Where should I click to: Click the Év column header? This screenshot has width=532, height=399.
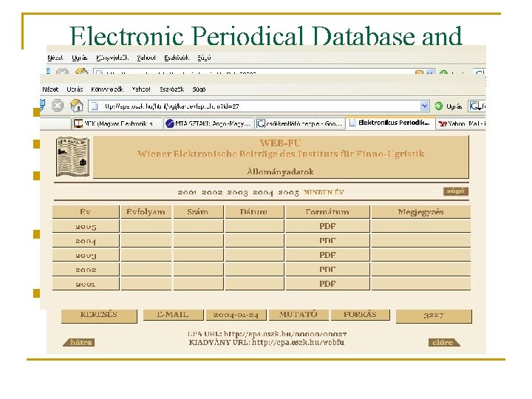pos(86,212)
